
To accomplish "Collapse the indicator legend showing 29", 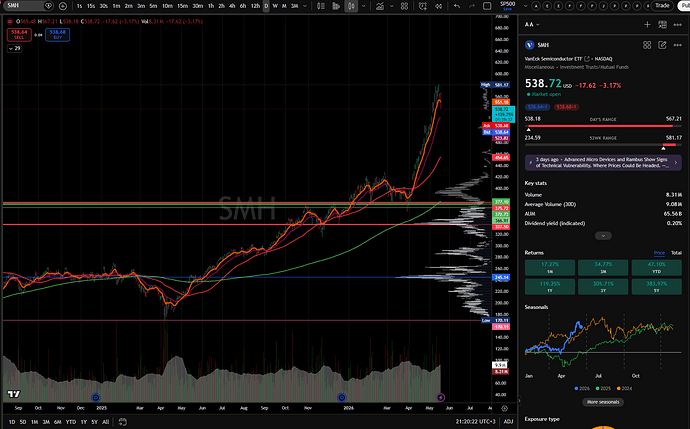I will pos(15,48).
